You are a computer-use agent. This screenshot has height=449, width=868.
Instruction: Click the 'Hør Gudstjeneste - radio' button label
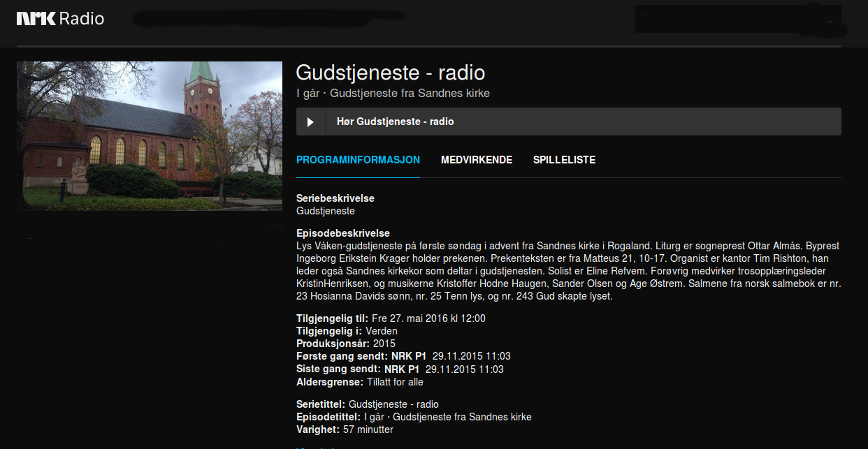point(395,122)
